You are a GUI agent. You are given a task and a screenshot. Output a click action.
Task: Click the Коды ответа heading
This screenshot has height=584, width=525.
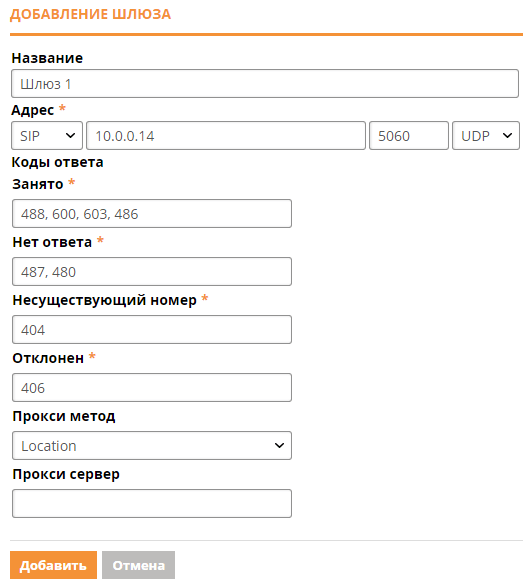pos(57,162)
